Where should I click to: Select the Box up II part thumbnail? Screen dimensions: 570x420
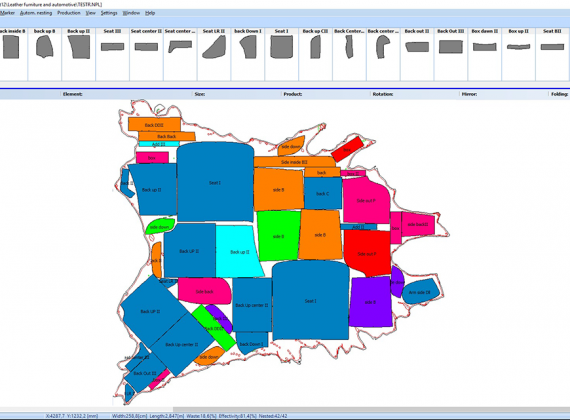(x=518, y=47)
